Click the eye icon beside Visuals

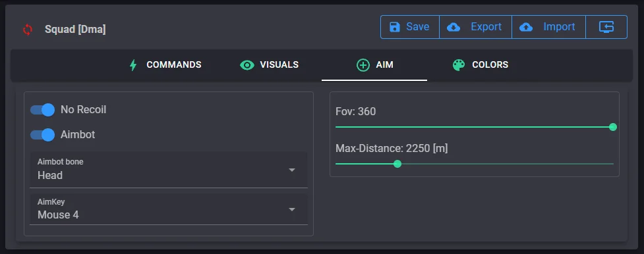pos(247,65)
